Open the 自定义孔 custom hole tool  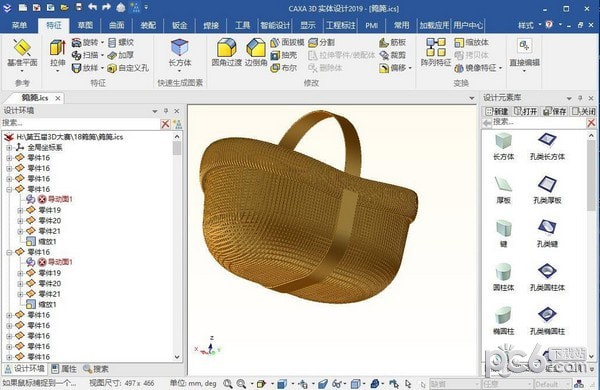tap(128, 68)
